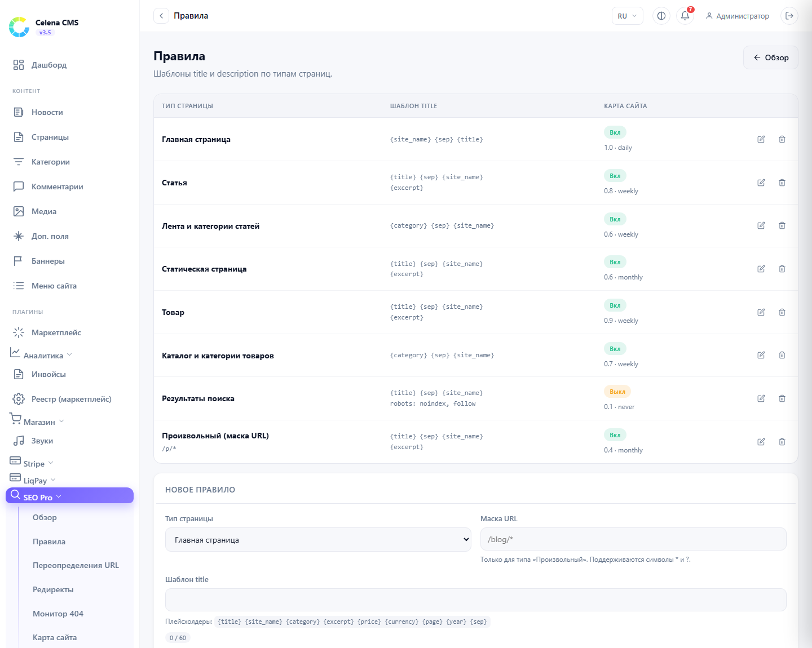The height and width of the screenshot is (648, 812).
Task: Delete the Произвольный (маска URL) rule
Action: click(782, 442)
